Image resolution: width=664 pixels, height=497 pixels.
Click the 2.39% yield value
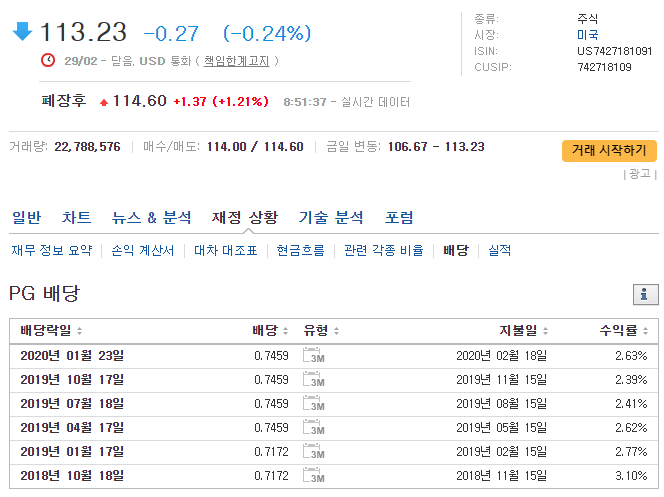[x=631, y=380]
